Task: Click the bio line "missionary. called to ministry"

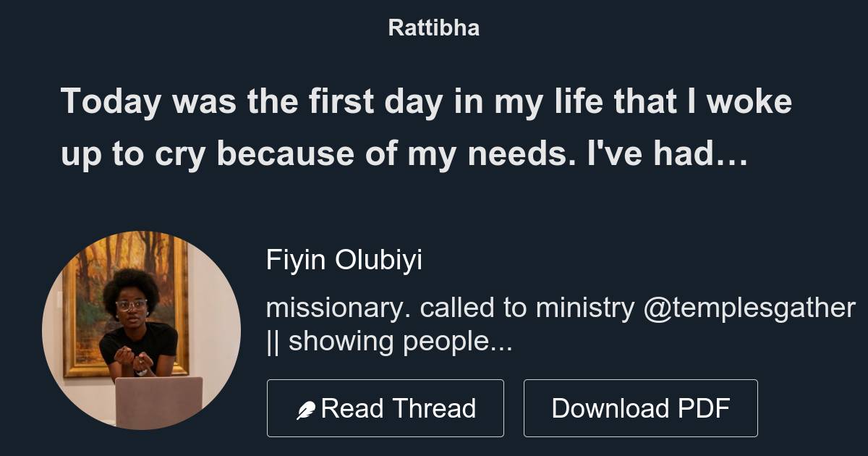Action: (x=450, y=308)
